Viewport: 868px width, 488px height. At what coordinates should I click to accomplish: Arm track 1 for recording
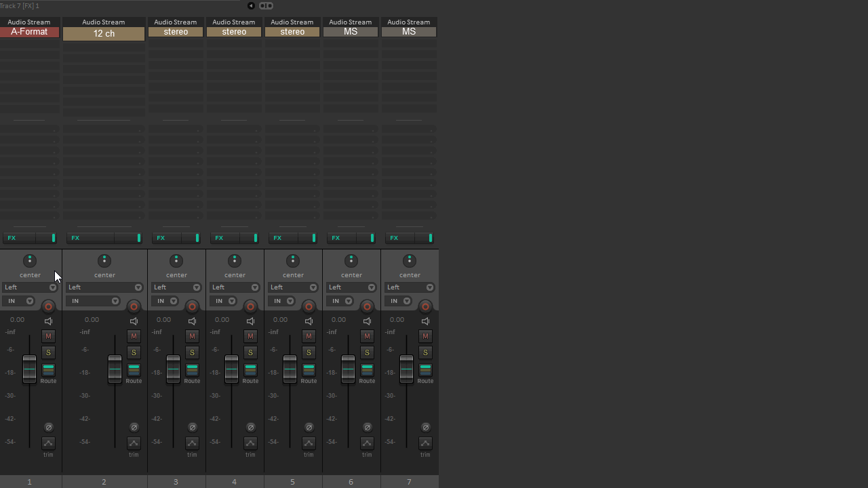48,306
